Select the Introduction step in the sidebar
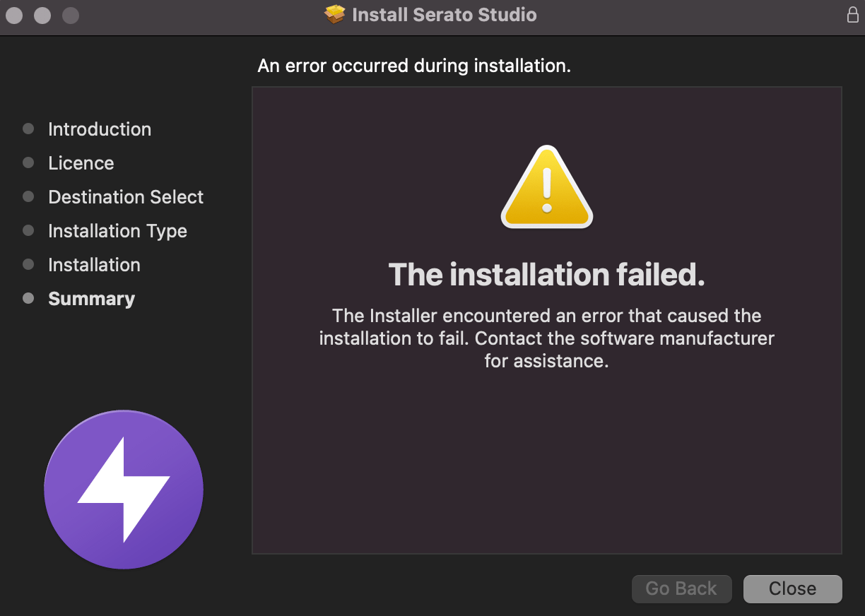The height and width of the screenshot is (616, 865). pos(99,129)
